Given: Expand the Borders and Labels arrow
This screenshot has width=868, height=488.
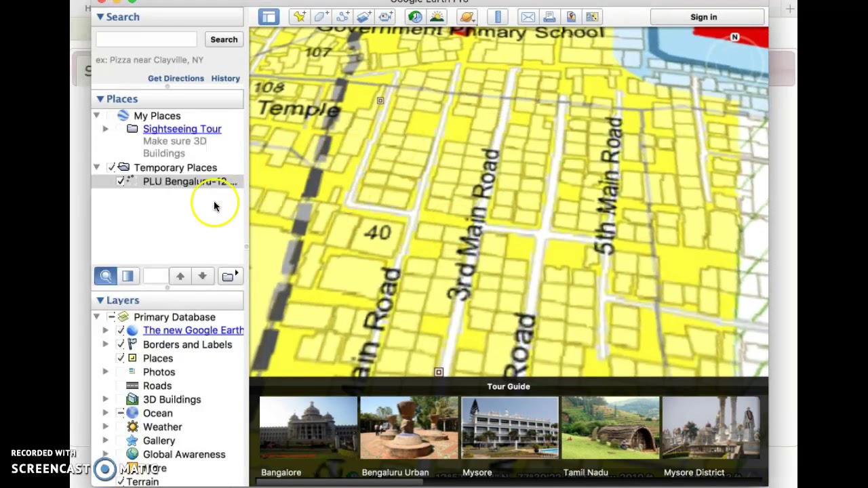Looking at the screenshot, I should (105, 344).
